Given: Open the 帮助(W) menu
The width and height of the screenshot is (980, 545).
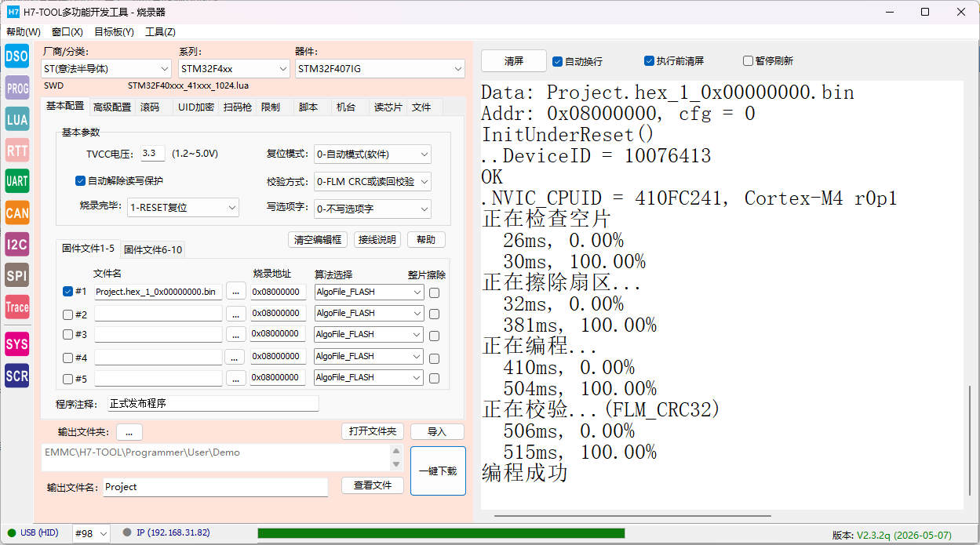Looking at the screenshot, I should pos(24,32).
